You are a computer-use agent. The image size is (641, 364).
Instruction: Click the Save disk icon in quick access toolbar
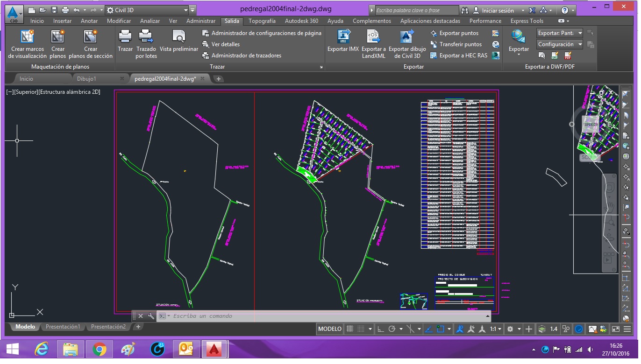point(54,10)
